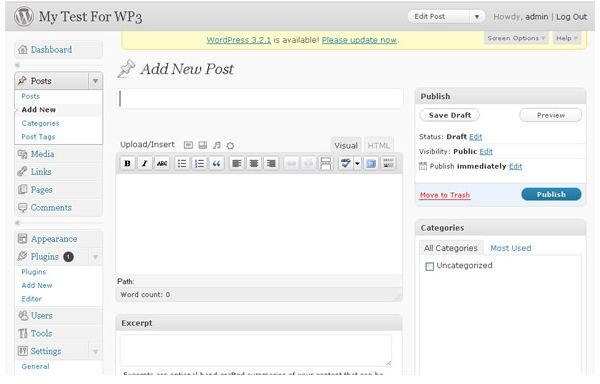Open Pages in sidebar
The height and width of the screenshot is (384, 600).
pyautogui.click(x=42, y=190)
